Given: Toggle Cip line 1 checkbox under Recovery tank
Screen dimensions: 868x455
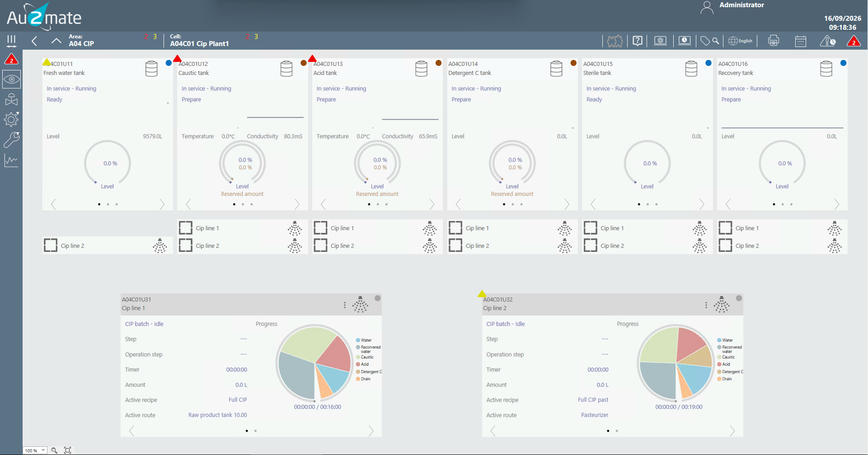Looking at the screenshot, I should tap(725, 227).
